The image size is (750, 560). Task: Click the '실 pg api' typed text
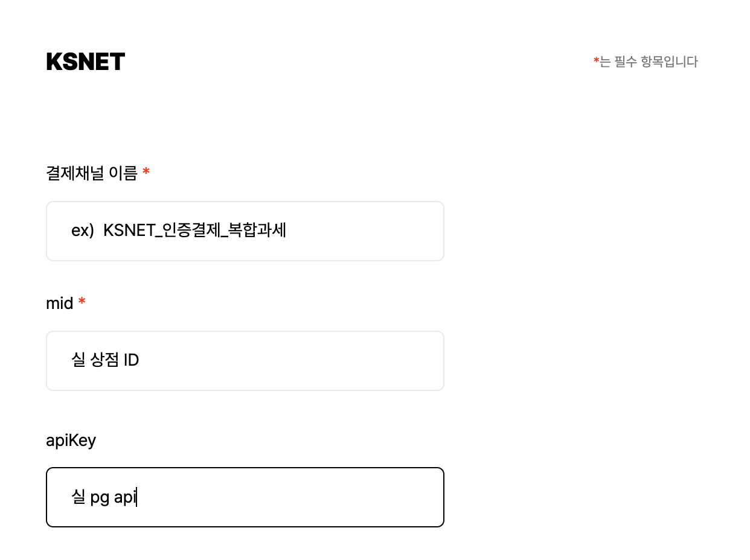pos(104,498)
